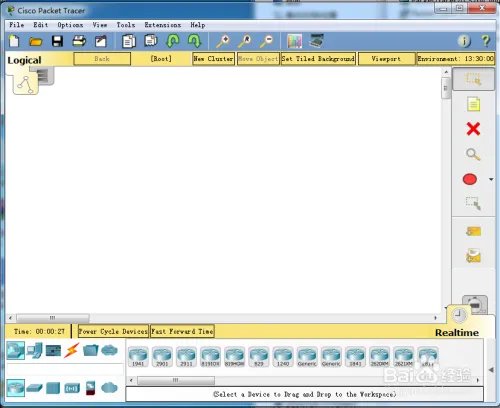500x408 pixels.
Task: Pick the 2901 router device
Action: tap(162, 356)
